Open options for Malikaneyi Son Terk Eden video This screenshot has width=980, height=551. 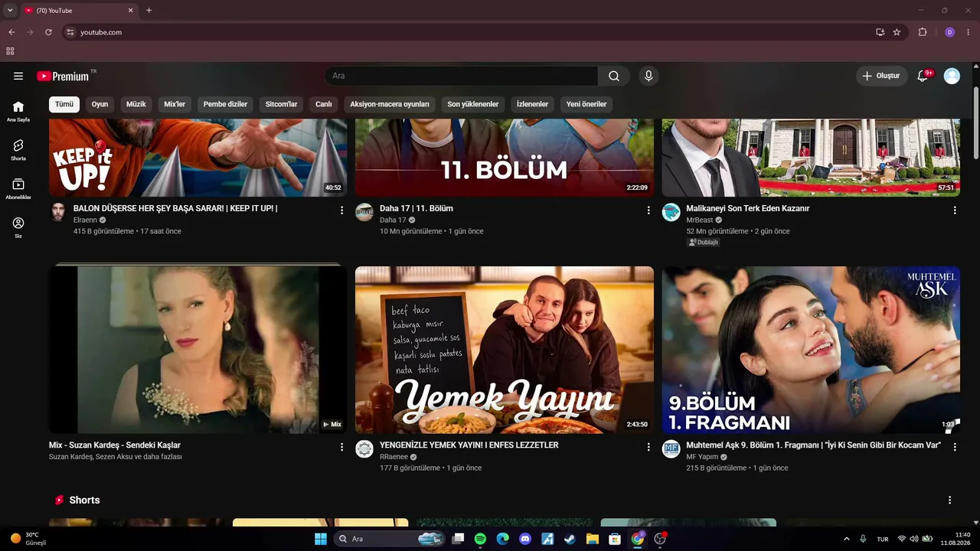coord(954,210)
